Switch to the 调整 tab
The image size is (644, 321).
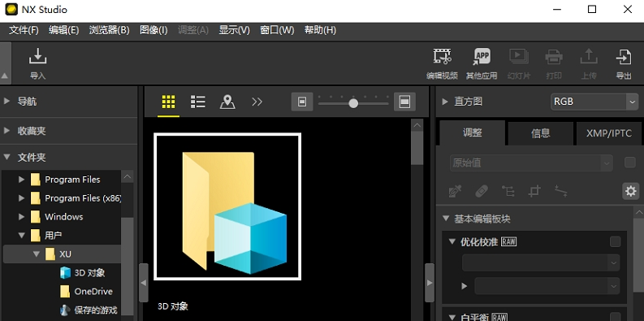473,132
